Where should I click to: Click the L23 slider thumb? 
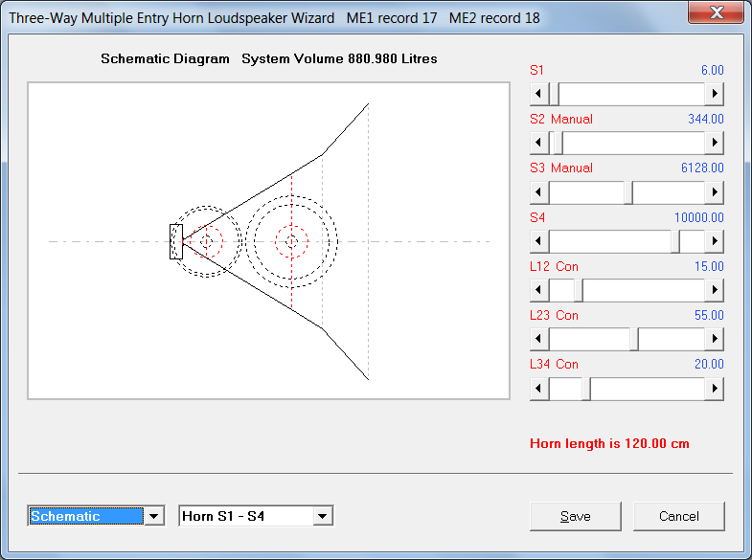634,339
